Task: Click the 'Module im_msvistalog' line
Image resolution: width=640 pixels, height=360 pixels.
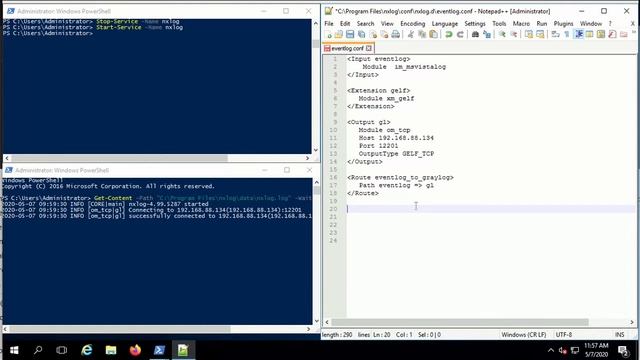Action: (x=404, y=67)
